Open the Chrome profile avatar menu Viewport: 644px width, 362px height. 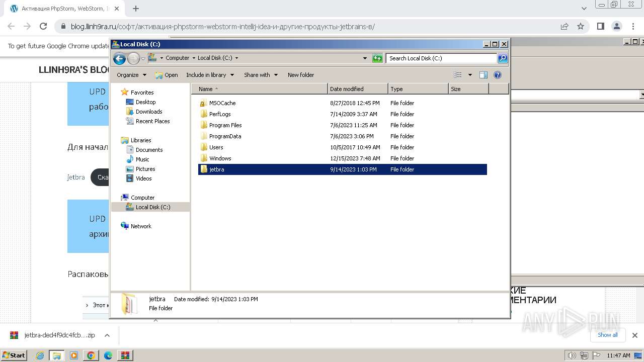[x=617, y=27]
